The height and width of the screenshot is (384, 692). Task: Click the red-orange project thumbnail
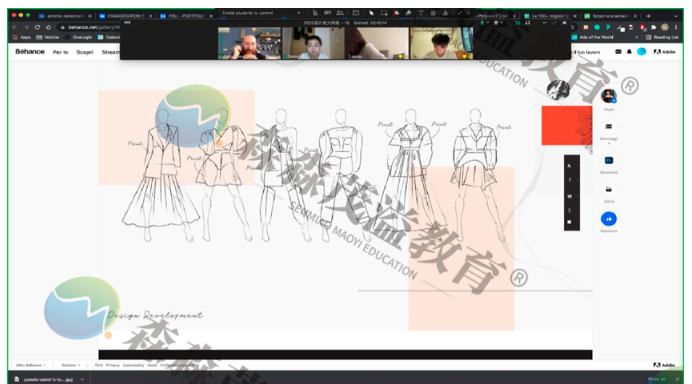pyautogui.click(x=567, y=125)
